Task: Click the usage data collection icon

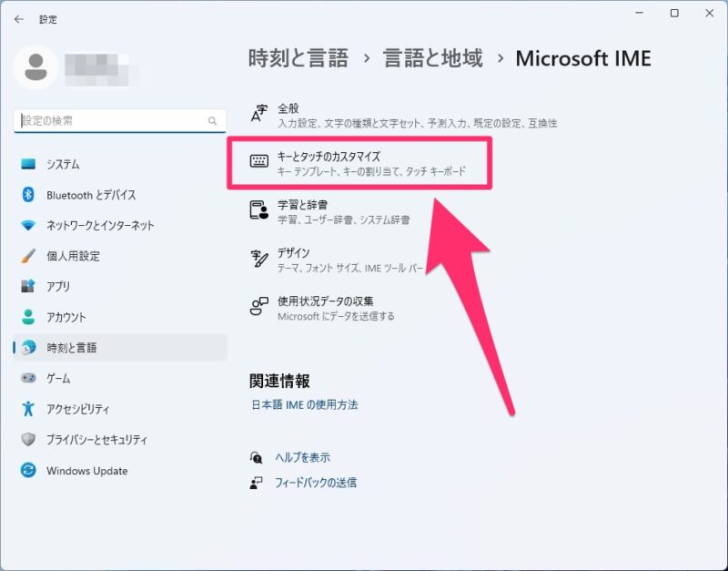Action: coord(259,306)
